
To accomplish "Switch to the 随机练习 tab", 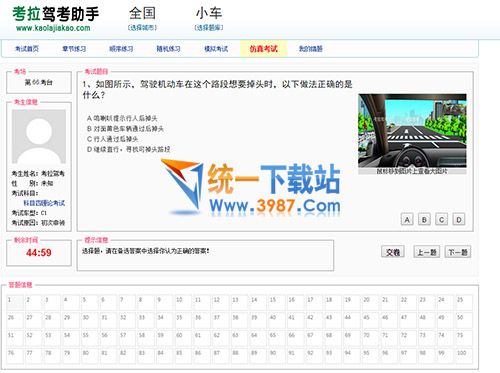I will pos(168,49).
